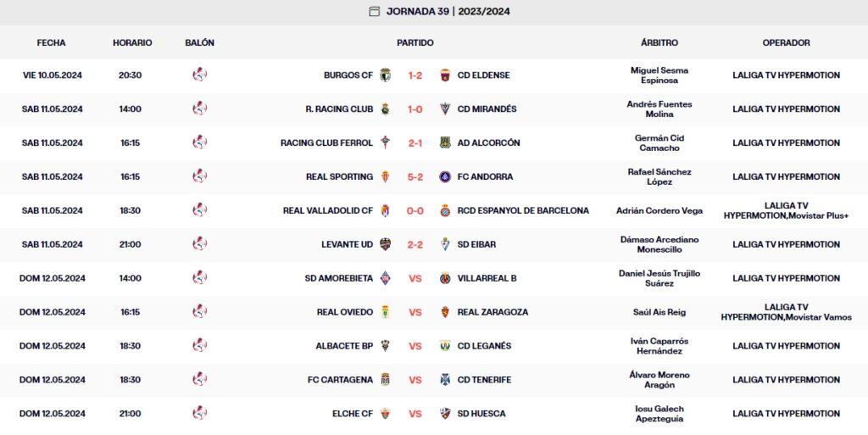This screenshot has width=868, height=435.
Task: Click the calendar icon beside Jornada 39
Action: coord(375,12)
